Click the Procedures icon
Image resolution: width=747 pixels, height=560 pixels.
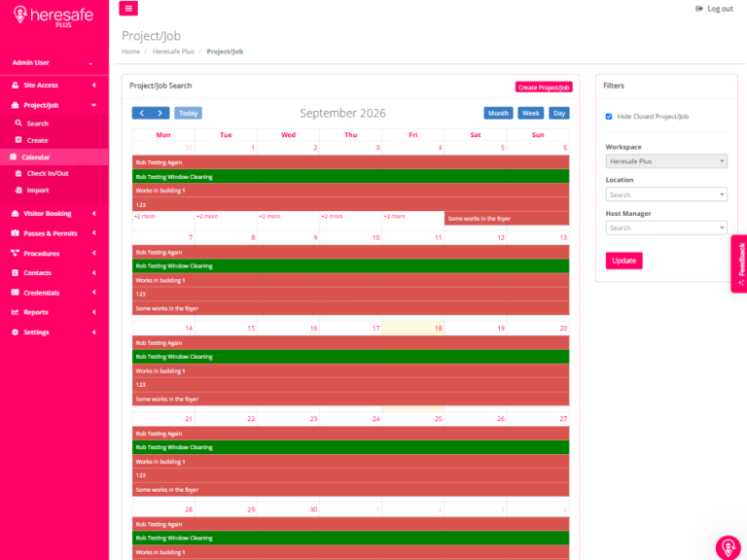[x=16, y=253]
